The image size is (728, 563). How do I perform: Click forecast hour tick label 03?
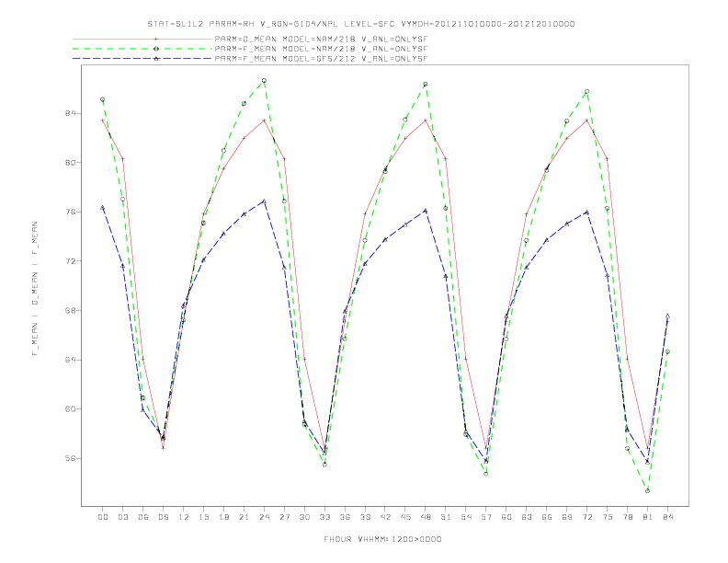click(122, 517)
